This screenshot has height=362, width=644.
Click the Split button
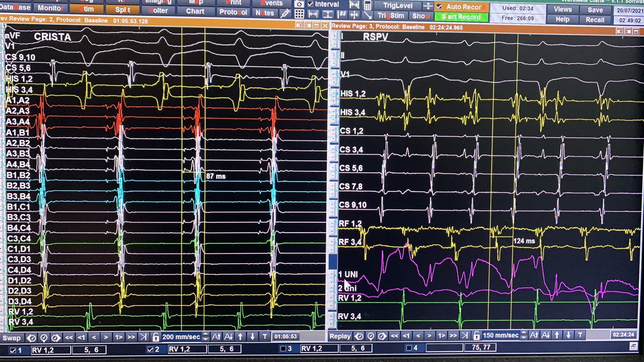[123, 10]
